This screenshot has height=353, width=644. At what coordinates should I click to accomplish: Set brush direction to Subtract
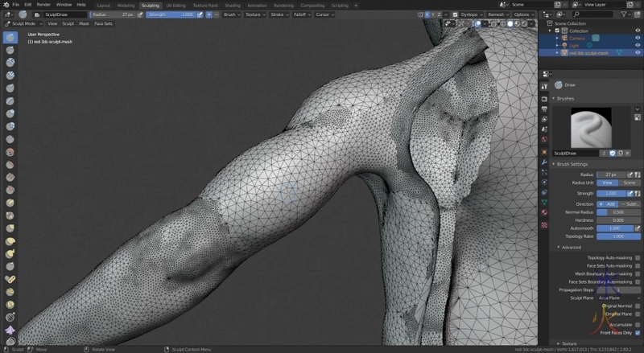(x=630, y=204)
